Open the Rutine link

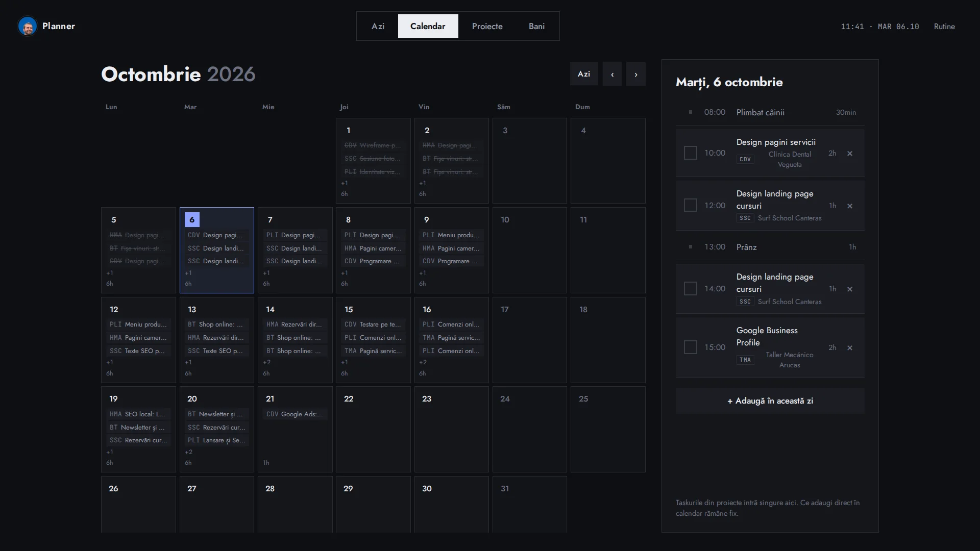[x=944, y=27]
